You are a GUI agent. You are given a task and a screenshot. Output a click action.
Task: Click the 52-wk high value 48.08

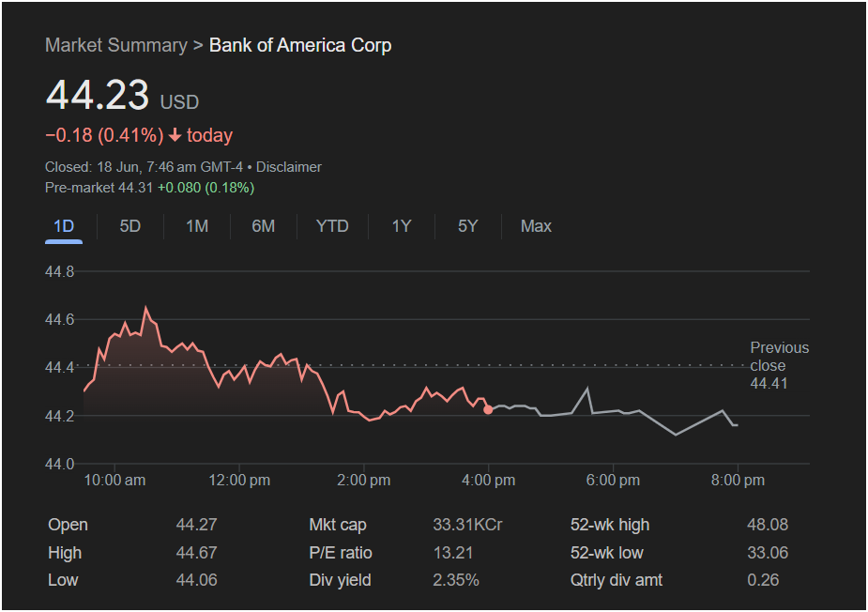click(768, 525)
